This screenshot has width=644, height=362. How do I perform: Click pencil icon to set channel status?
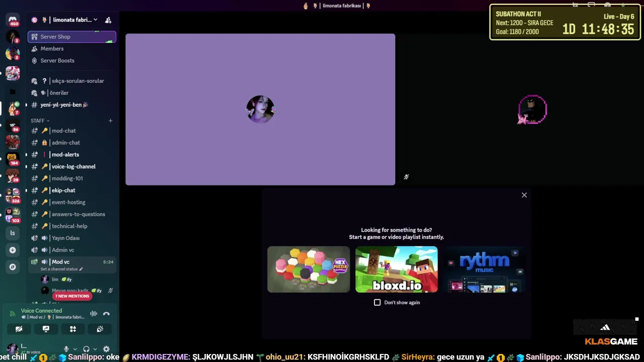tap(81, 269)
